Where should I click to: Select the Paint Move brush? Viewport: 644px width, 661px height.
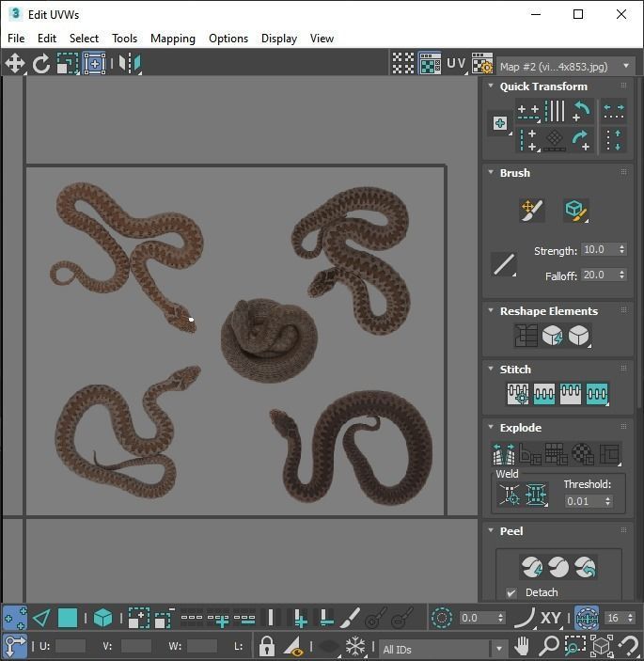pyautogui.click(x=532, y=211)
